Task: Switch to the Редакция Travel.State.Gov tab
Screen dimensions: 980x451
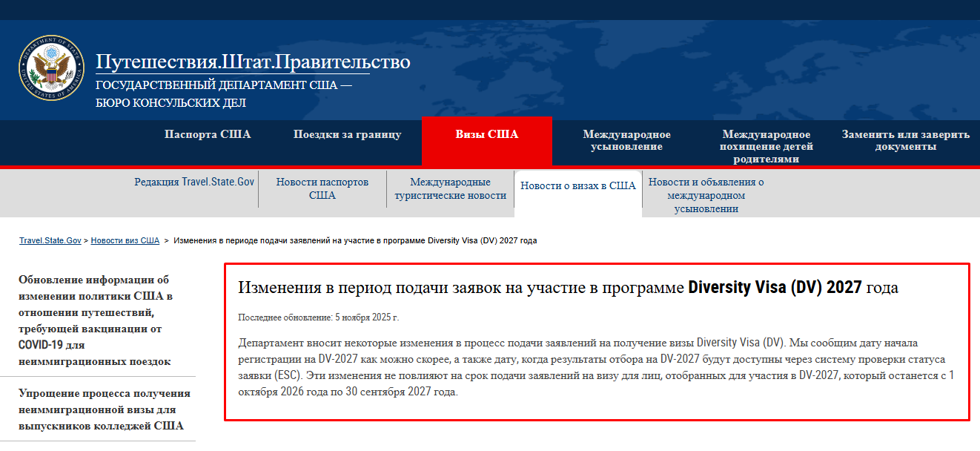Action: point(194,182)
